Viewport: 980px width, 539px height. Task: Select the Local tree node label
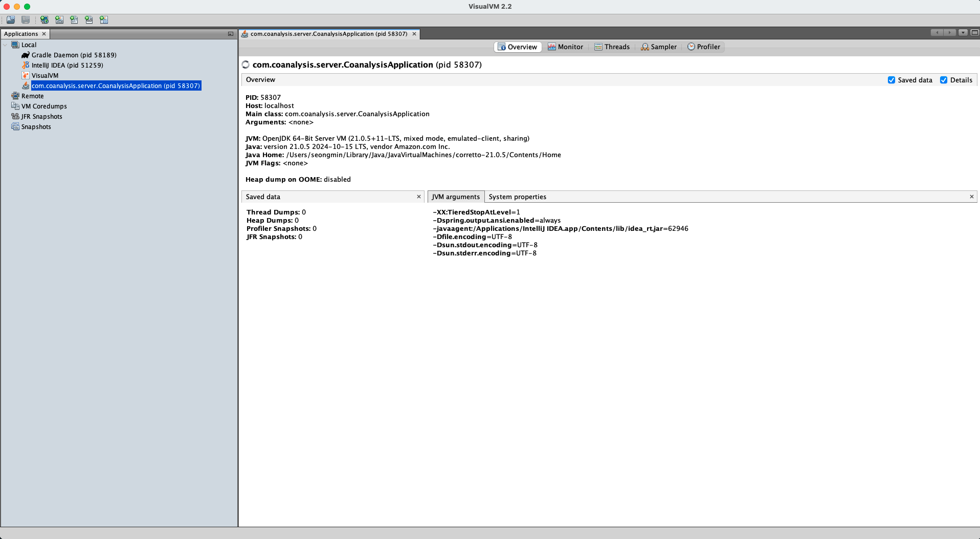[29, 45]
